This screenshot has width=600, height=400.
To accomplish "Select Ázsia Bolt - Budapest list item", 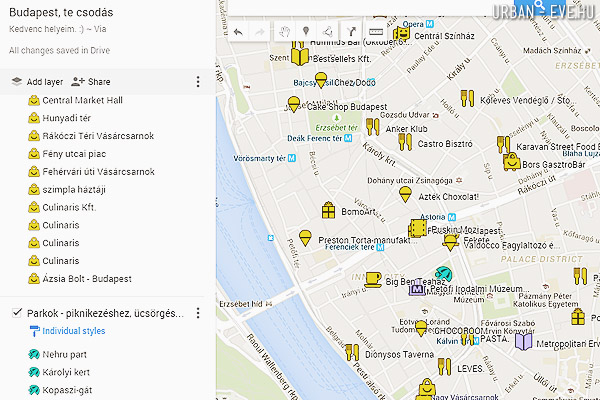I will pyautogui.click(x=80, y=279).
